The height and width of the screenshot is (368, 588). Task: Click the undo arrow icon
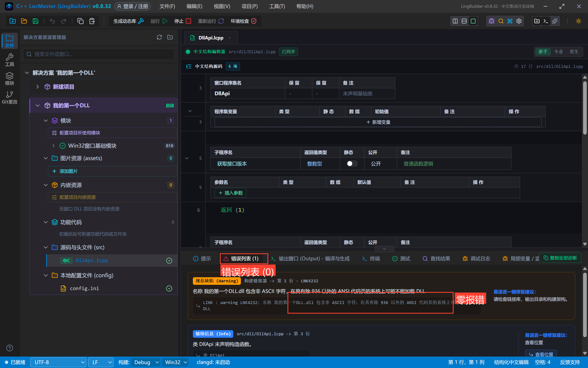[x=52, y=21]
